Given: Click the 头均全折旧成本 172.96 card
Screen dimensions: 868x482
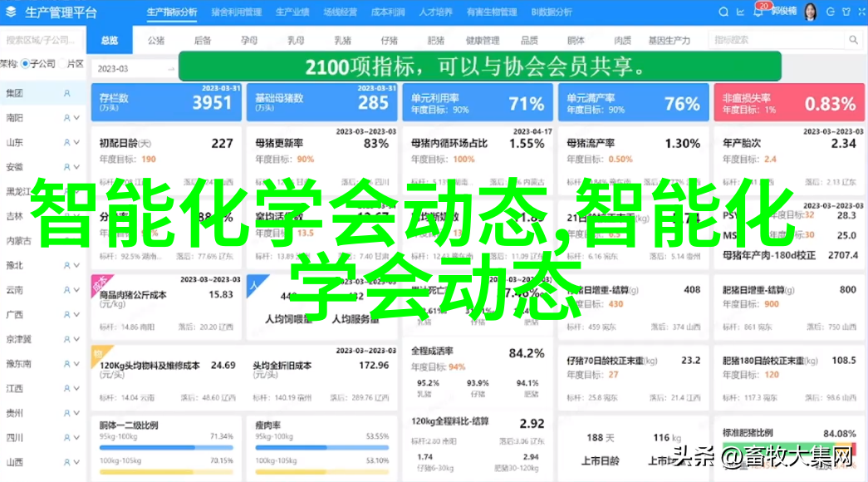Looking at the screenshot, I should 321,376.
